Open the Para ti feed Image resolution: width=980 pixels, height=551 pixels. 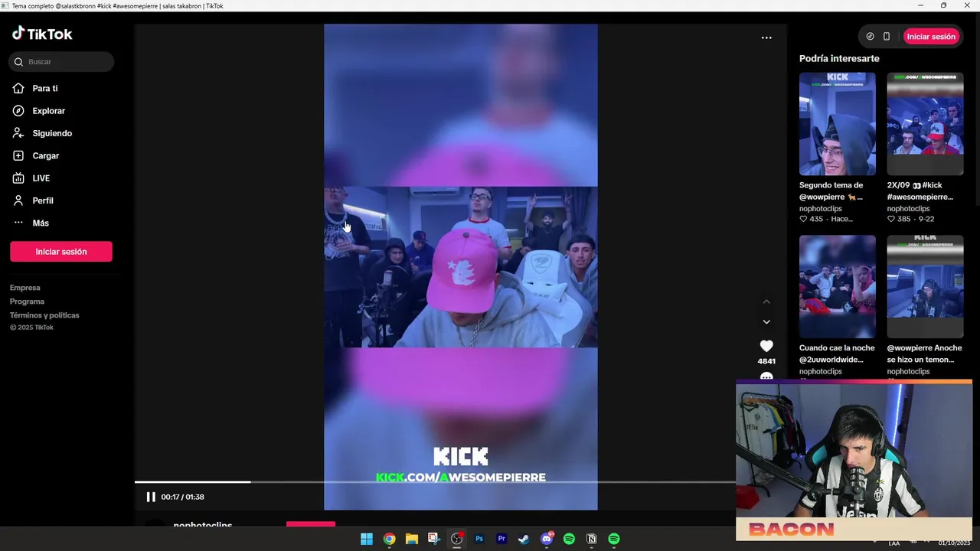[x=45, y=89]
